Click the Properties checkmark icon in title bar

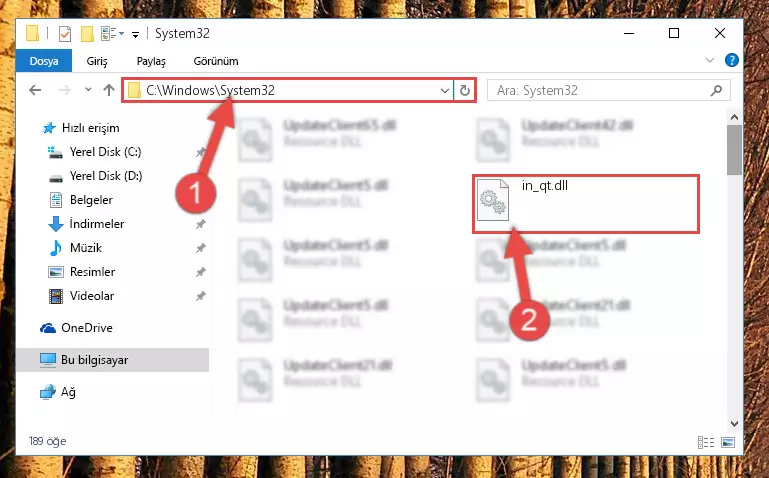pyautogui.click(x=65, y=34)
